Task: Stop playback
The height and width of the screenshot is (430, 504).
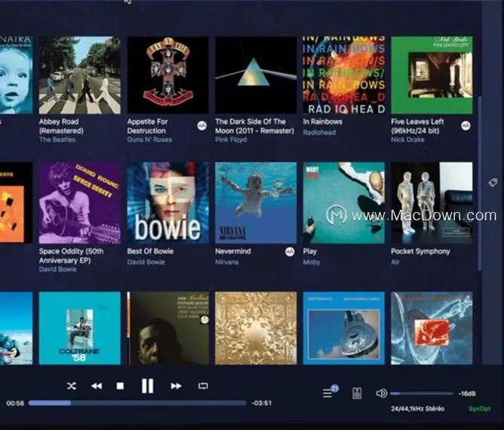Action: 120,386
